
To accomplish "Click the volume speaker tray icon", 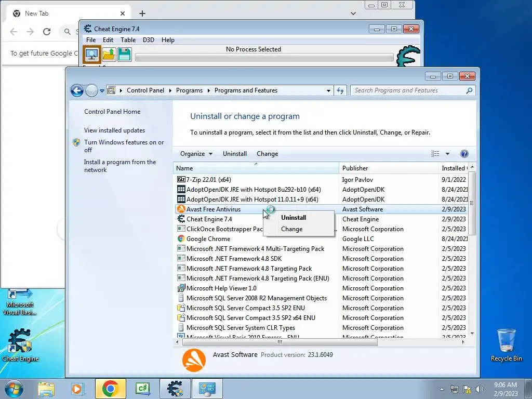I will click(x=480, y=389).
